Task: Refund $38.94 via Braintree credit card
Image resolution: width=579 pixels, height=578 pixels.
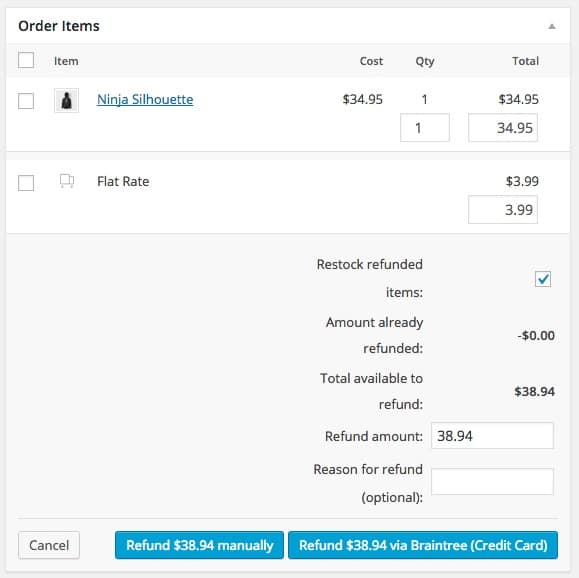Action: click(x=423, y=545)
